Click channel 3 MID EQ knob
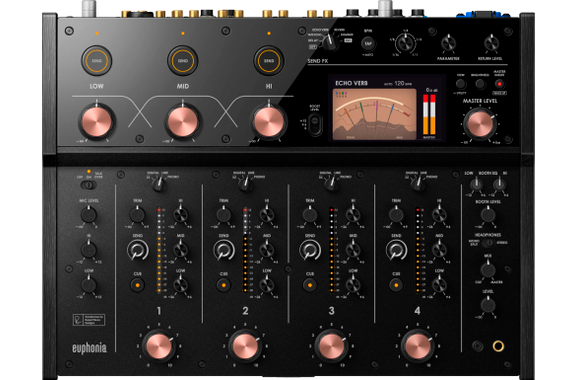This screenshot has height=380, width=576. coord(353,250)
